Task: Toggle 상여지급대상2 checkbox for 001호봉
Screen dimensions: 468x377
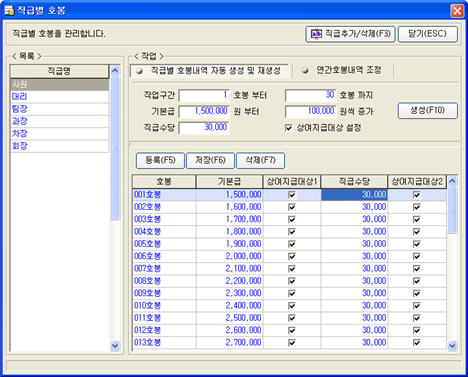Action: coord(417,195)
